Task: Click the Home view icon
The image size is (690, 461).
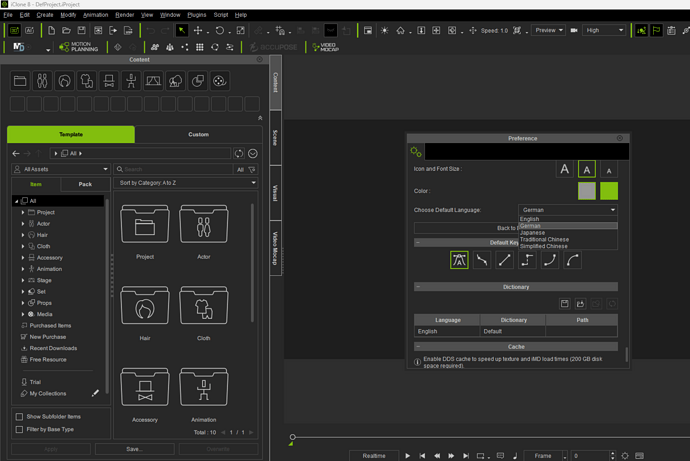Action: pos(400,30)
